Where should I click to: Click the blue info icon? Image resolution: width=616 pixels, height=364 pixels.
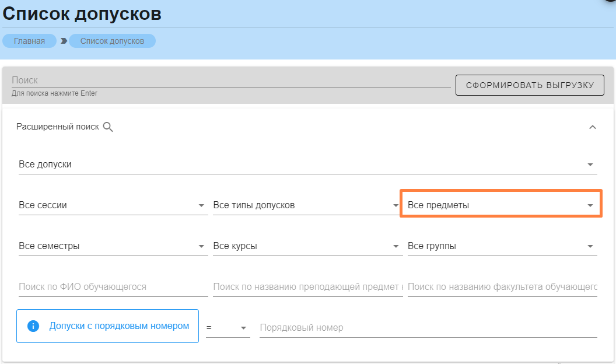(x=33, y=326)
